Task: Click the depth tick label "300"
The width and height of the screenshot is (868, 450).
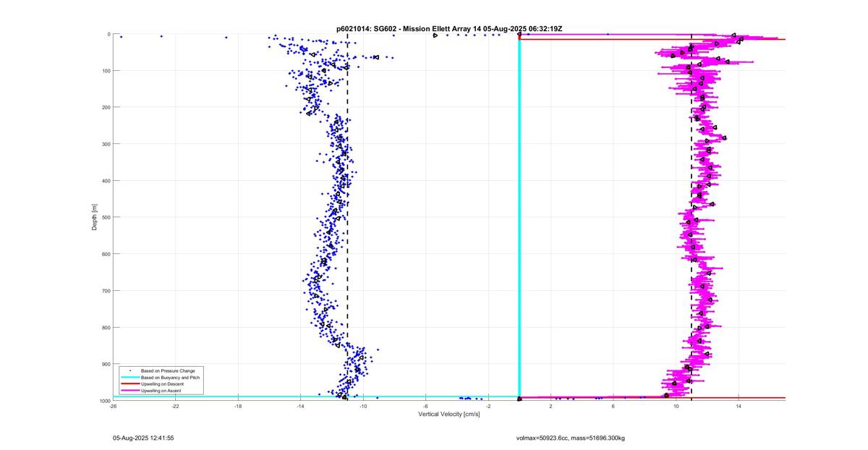Action: (x=106, y=144)
